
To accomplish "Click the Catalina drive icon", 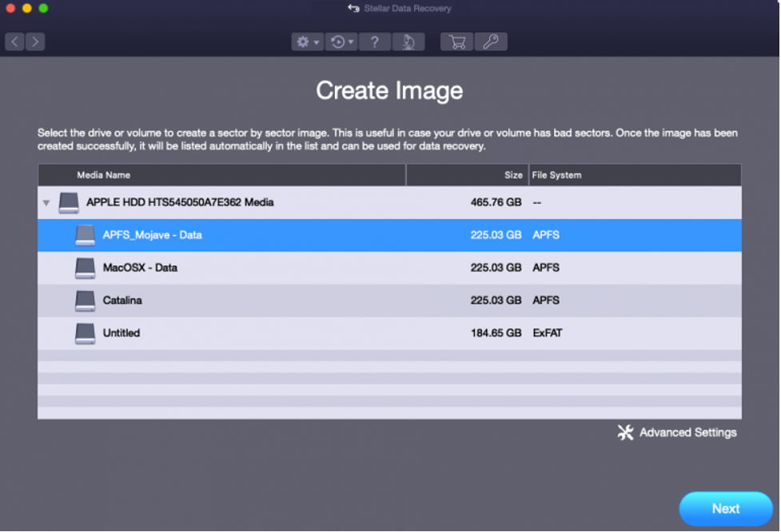I will point(85,300).
